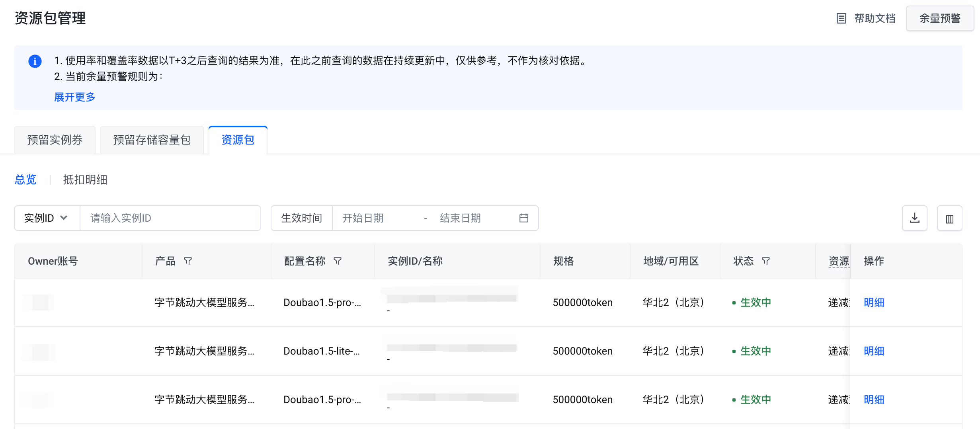Click the blue info icon in notice banner

(35, 61)
